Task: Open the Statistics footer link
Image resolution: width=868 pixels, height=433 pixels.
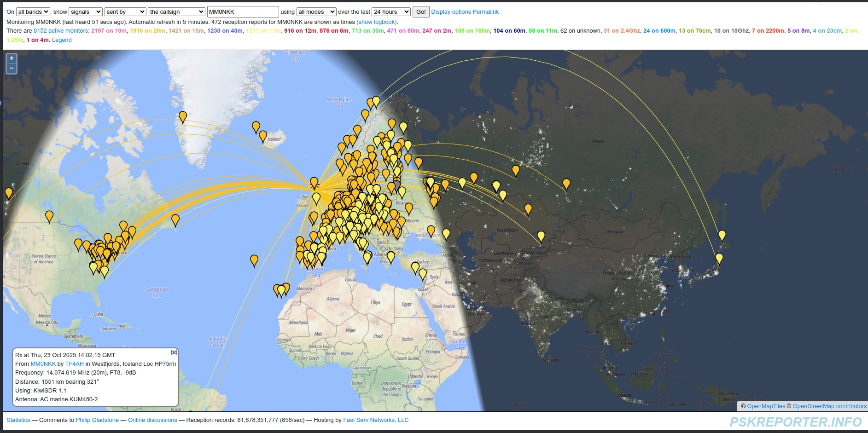Action: coord(18,420)
